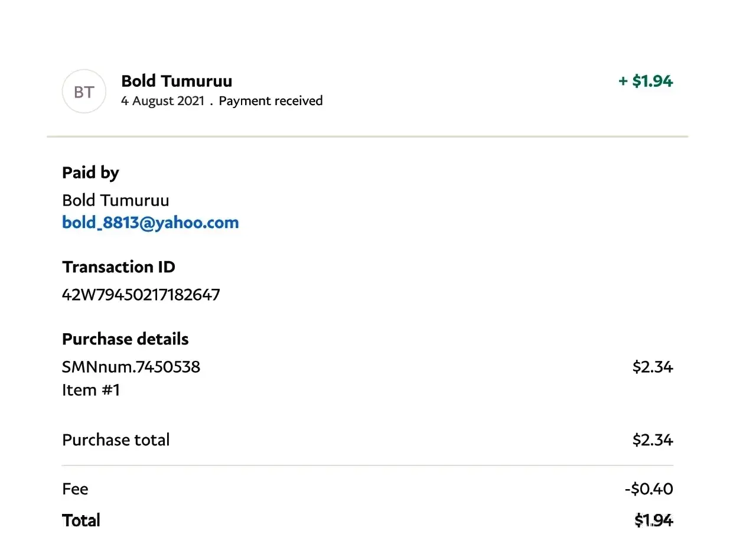Select the payer name under Paid by
Screen dimensions: 733x560
click(x=115, y=200)
